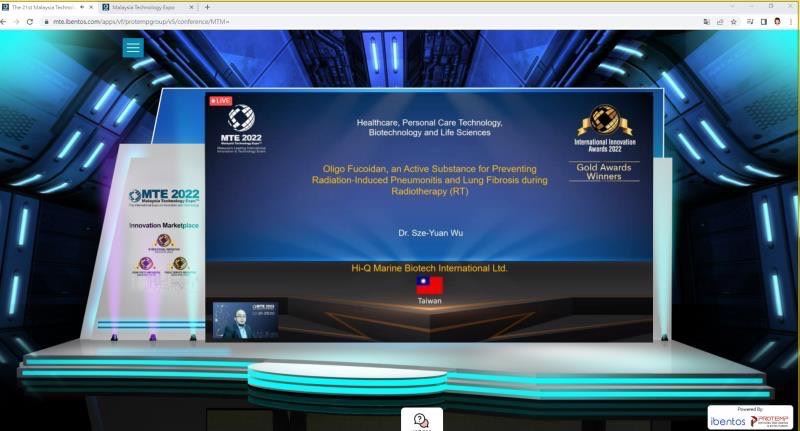This screenshot has width=800, height=431.
Task: Click the share page icon in address bar
Action: 720,21
